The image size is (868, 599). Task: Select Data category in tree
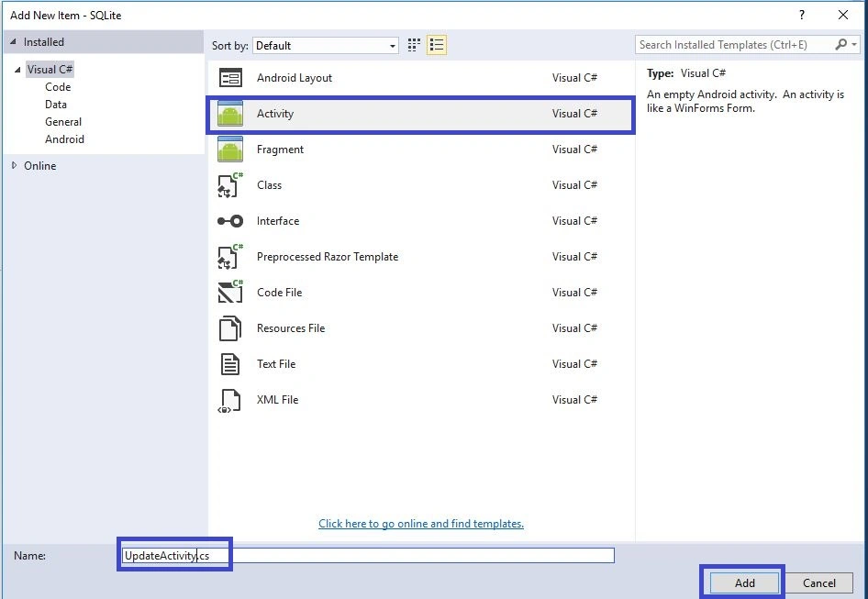tap(56, 105)
